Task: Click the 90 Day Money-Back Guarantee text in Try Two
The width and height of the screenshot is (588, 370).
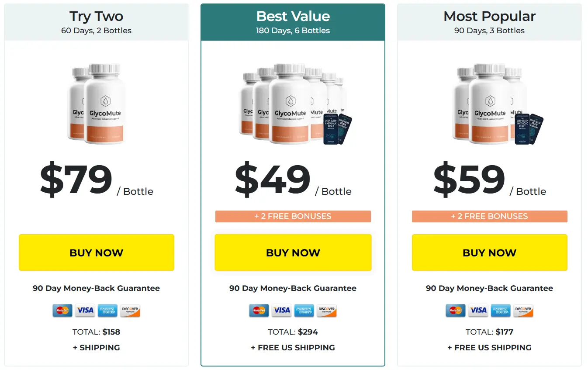Action: click(96, 288)
